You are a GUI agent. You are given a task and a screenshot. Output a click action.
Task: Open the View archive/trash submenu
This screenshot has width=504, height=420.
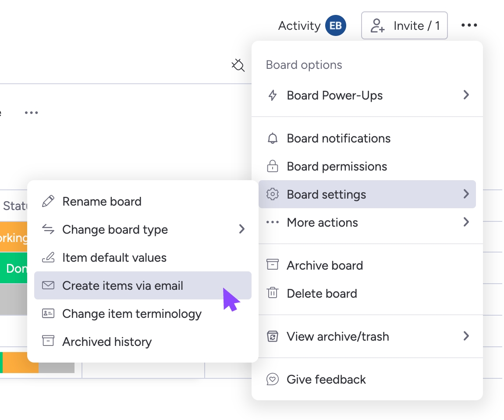tap(466, 336)
